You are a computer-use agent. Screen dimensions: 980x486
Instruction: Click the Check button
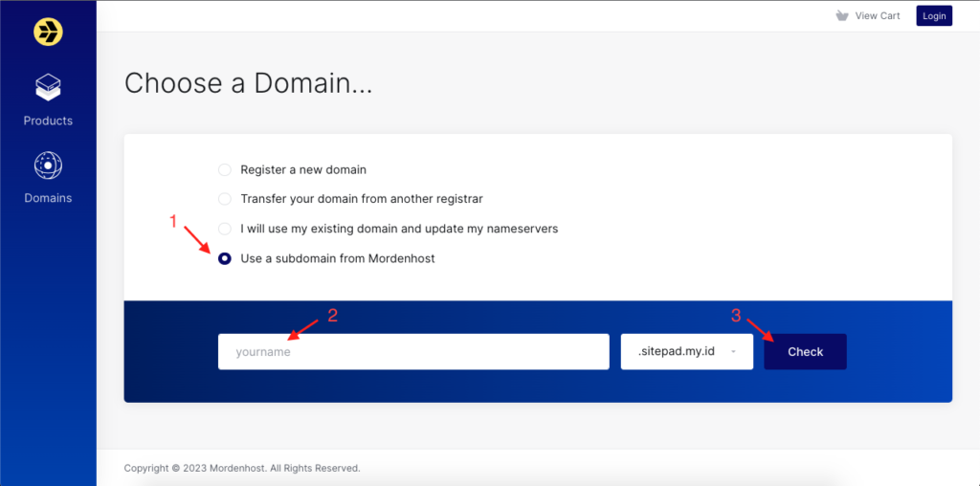[805, 352]
